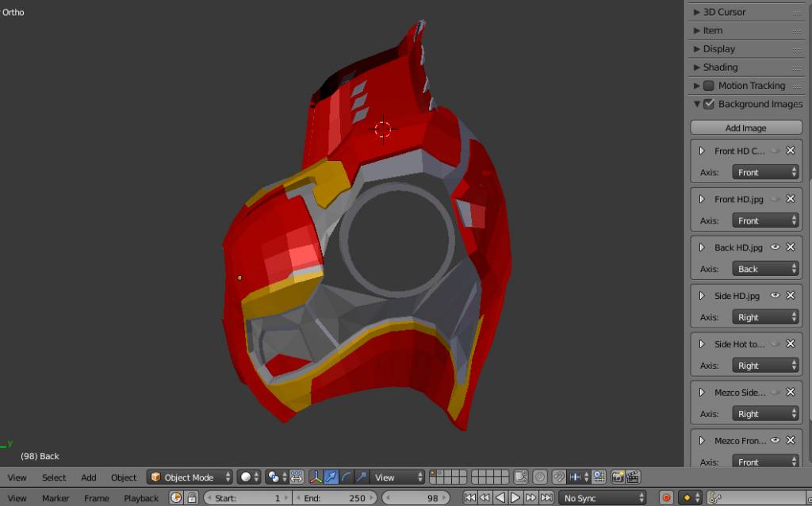Click the End frame field showing 250
This screenshot has height=506, width=812.
(x=336, y=498)
